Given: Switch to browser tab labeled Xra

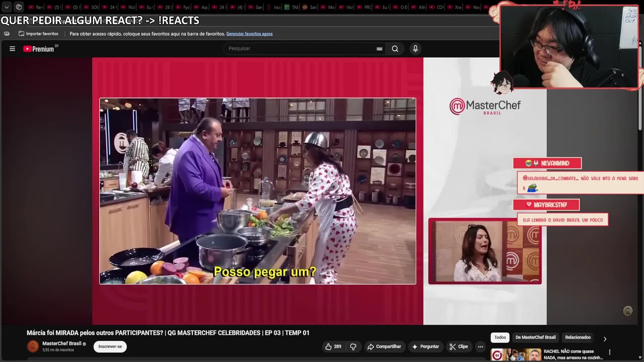Looking at the screenshot, I should coord(456,8).
